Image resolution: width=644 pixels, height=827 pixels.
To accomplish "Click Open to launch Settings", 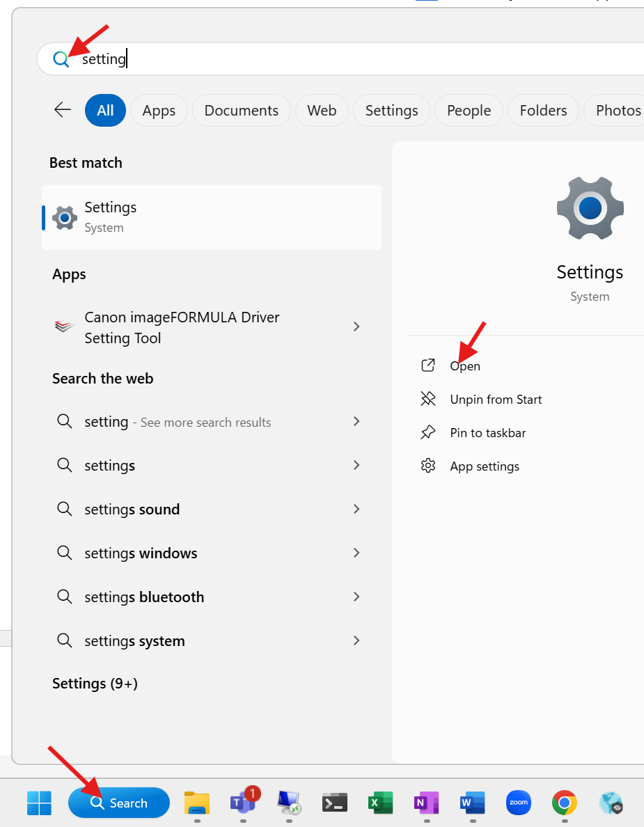I will pyautogui.click(x=464, y=365).
